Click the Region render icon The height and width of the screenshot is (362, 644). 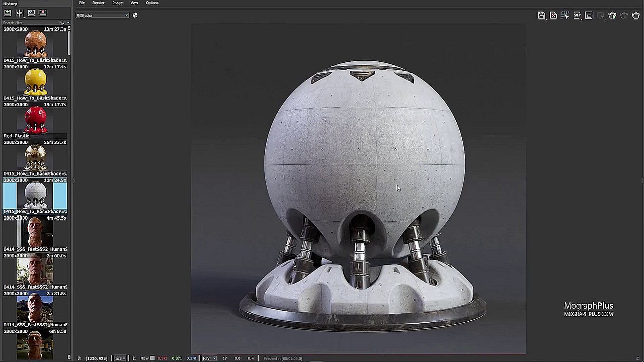point(589,15)
